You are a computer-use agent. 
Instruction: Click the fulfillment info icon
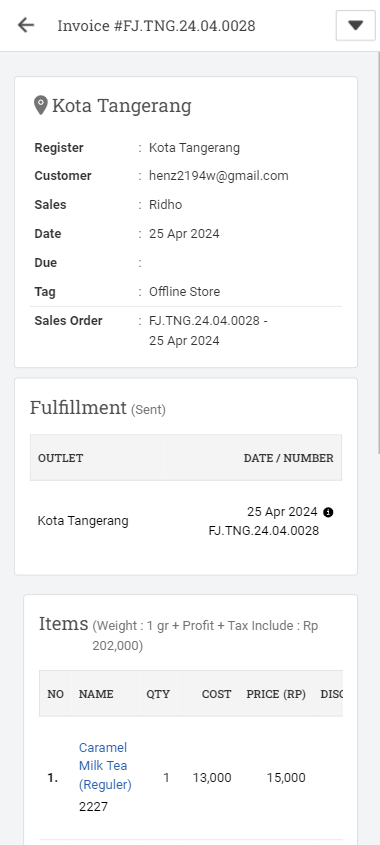click(328, 512)
